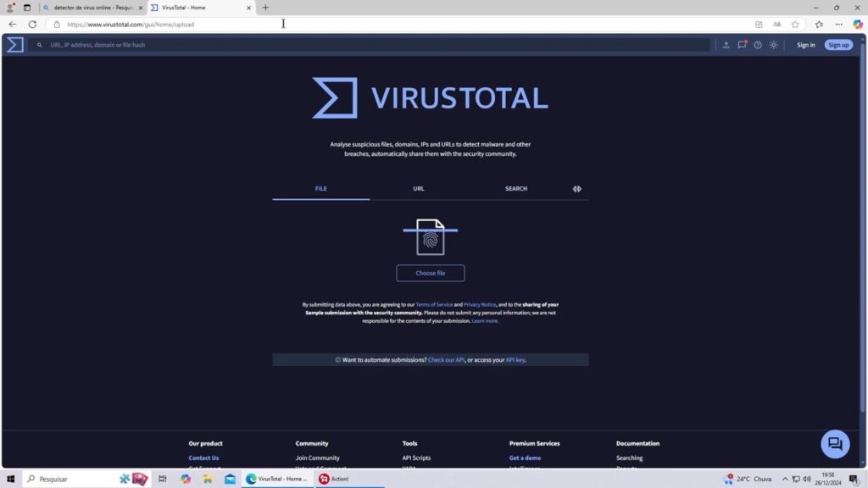This screenshot has width=868, height=488.
Task: Click the fingerprint file upload icon
Action: [430, 237]
